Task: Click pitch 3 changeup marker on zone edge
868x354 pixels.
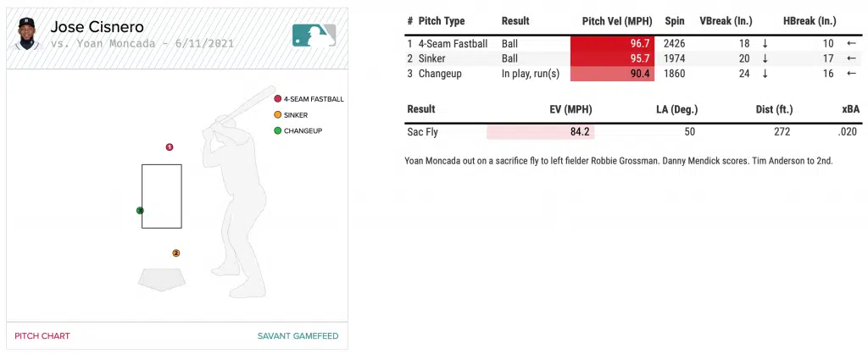Action: pos(140,210)
